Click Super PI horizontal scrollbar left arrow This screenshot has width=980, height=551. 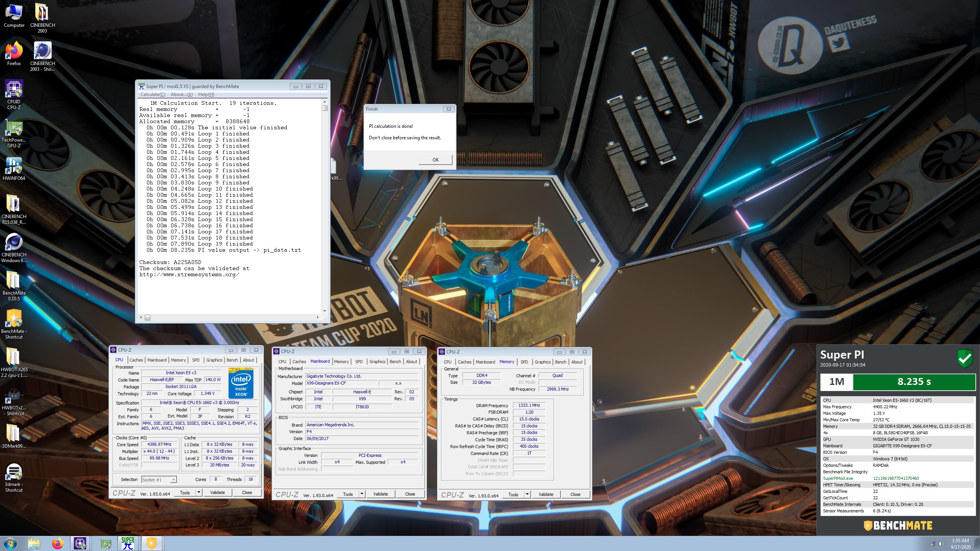click(140, 318)
